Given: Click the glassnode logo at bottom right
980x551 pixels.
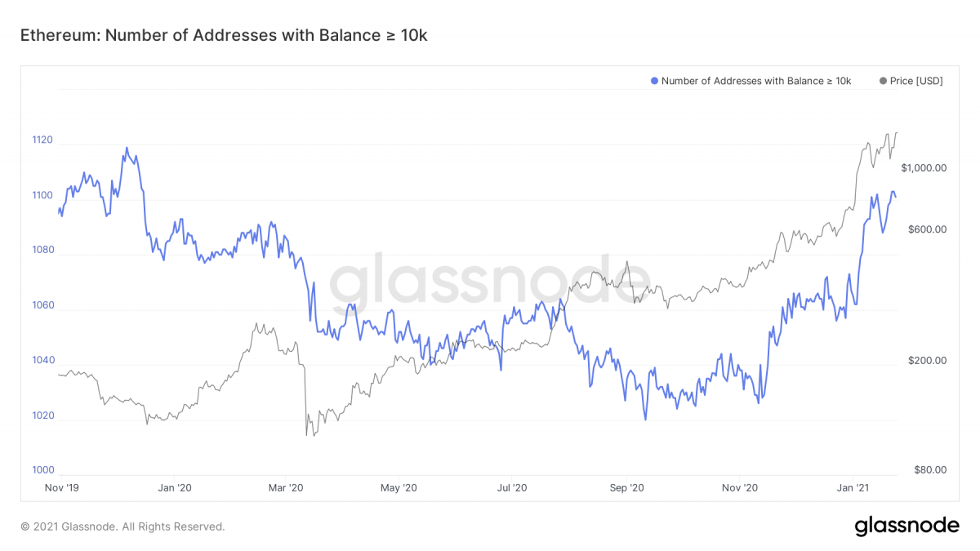Looking at the screenshot, I should [x=906, y=527].
